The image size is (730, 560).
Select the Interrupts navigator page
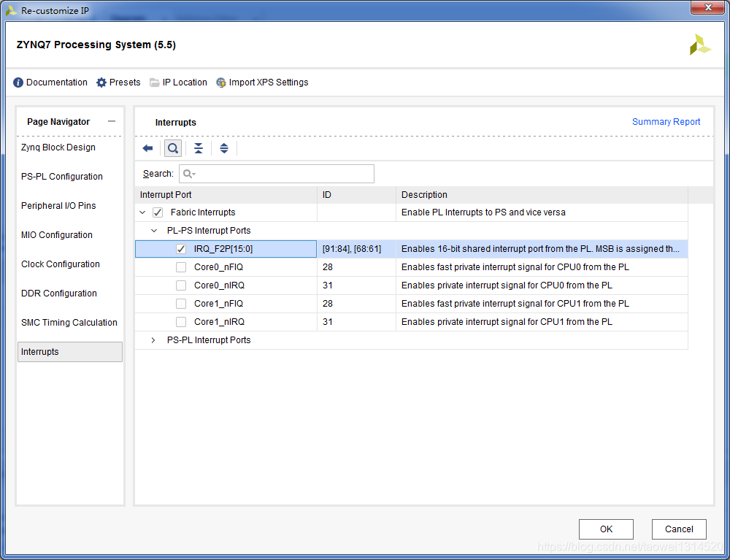(x=70, y=352)
